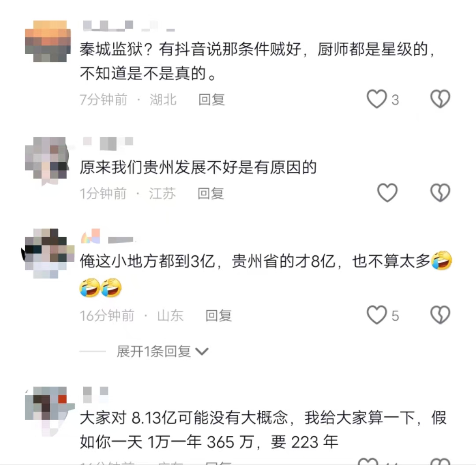Click chevron arrow beside 展开1条回复

coord(202,352)
